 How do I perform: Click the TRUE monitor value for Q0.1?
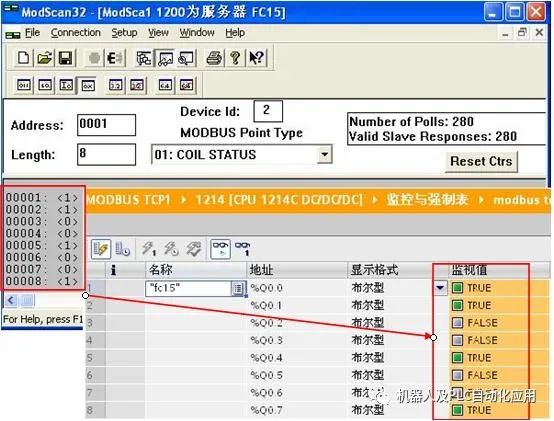pos(479,306)
